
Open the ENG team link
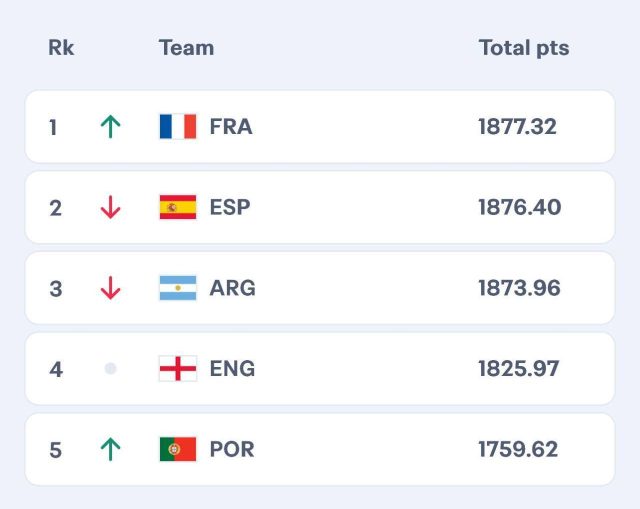(233, 369)
